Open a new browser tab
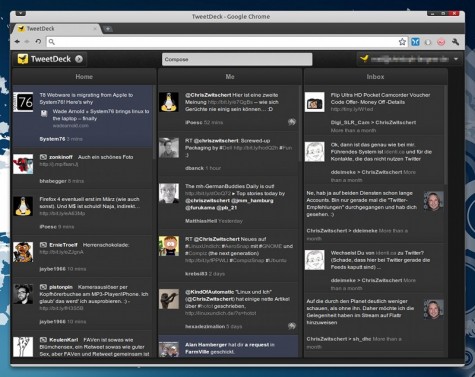This screenshot has height=377, width=475. pyautogui.click(x=107, y=29)
